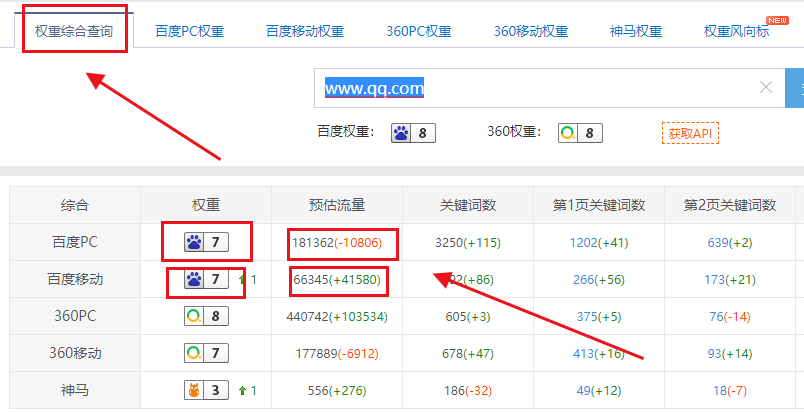Viewport: 804px width, 412px height.
Task: Open 百度移动 second-page keywords 173 link
Action: (715, 280)
